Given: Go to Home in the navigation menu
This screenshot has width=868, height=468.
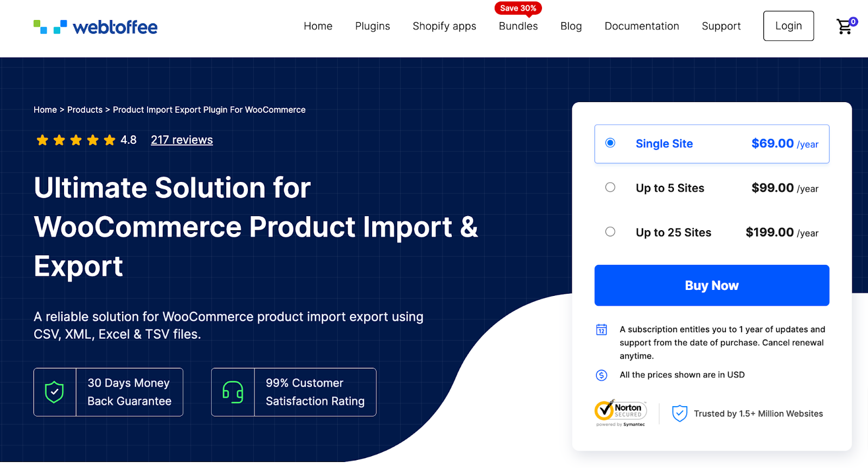Looking at the screenshot, I should click(318, 26).
